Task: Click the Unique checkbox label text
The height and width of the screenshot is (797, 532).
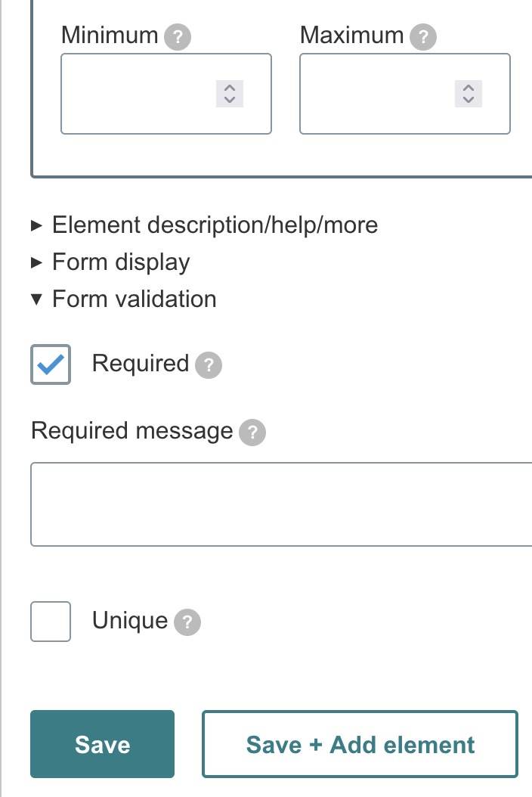Action: (x=129, y=621)
